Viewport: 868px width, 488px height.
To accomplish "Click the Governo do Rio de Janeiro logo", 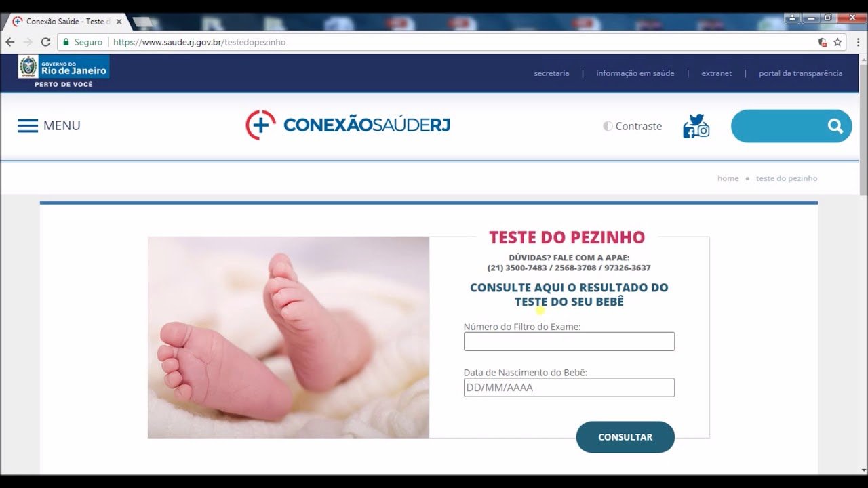I will point(64,71).
